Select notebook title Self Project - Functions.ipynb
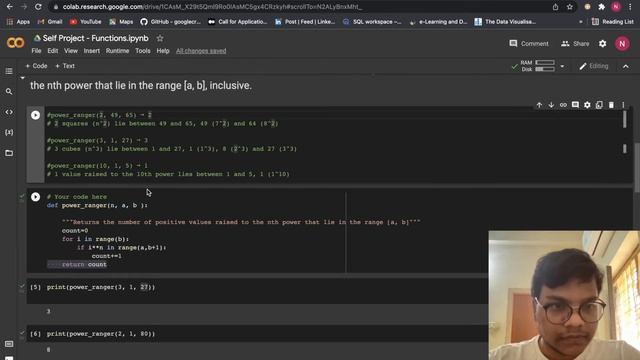Viewport: 640px width, 360px height. point(96,38)
